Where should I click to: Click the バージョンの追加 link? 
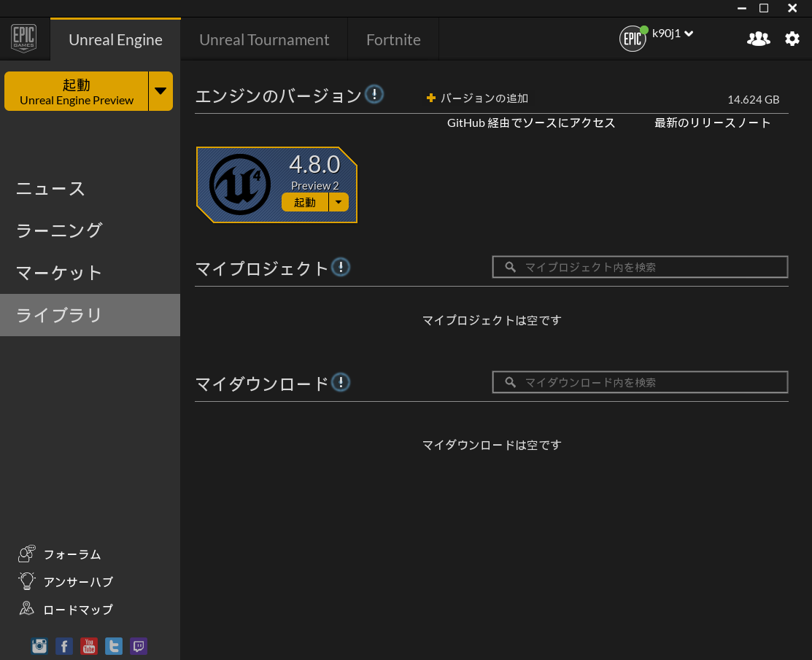(x=484, y=98)
